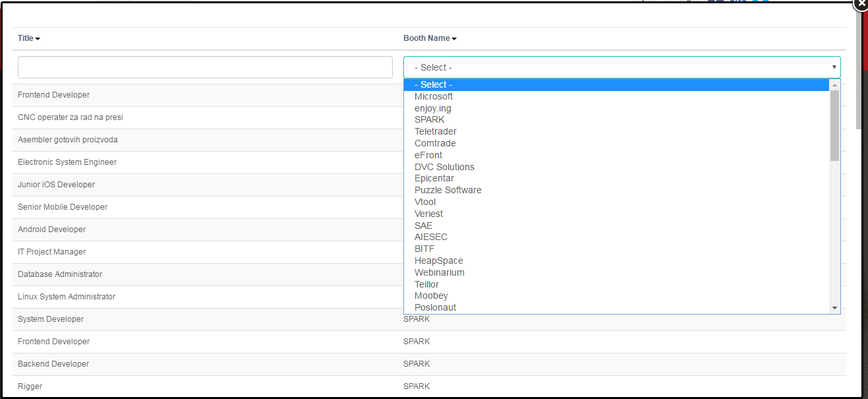
Task: Sort by the Booth Name column header
Action: [430, 38]
